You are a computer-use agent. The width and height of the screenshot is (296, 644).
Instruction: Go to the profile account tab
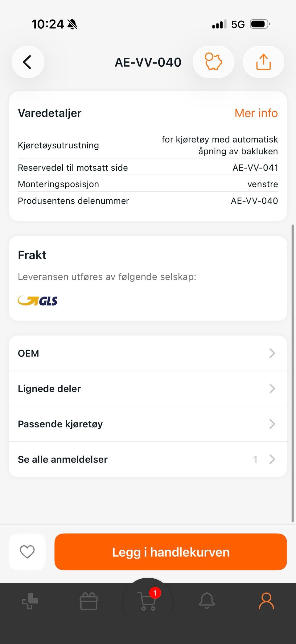(x=266, y=600)
